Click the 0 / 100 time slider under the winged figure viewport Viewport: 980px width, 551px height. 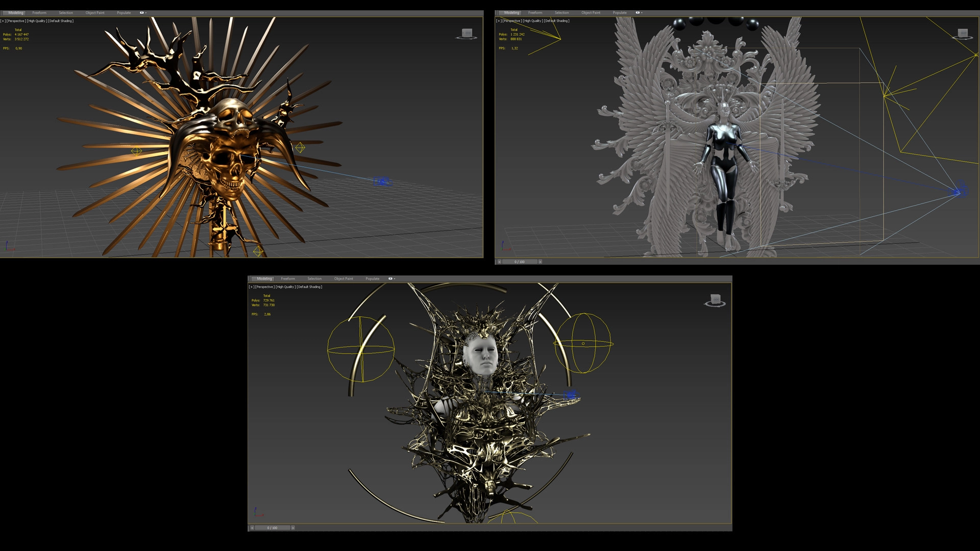520,262
